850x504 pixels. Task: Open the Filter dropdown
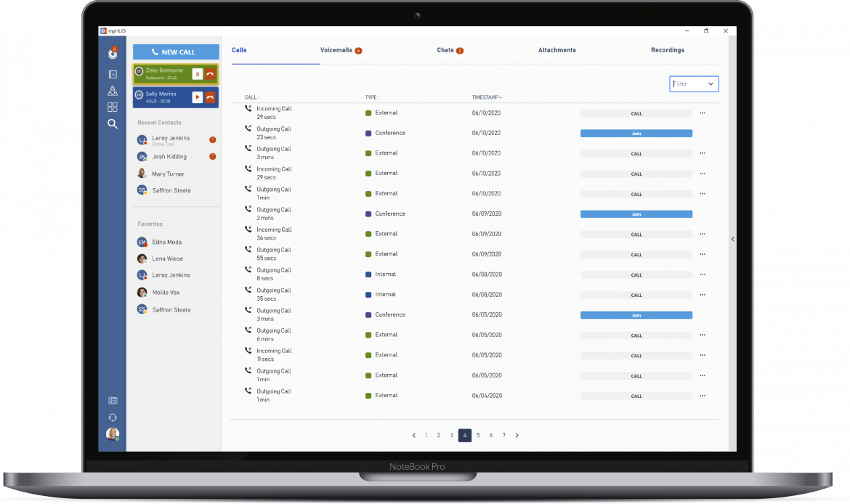pos(694,84)
